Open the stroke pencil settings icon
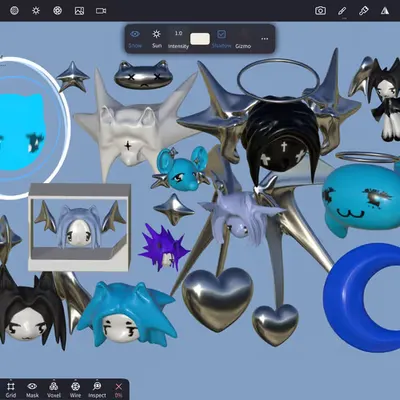Viewport: 400px width, 400px height. point(342,11)
